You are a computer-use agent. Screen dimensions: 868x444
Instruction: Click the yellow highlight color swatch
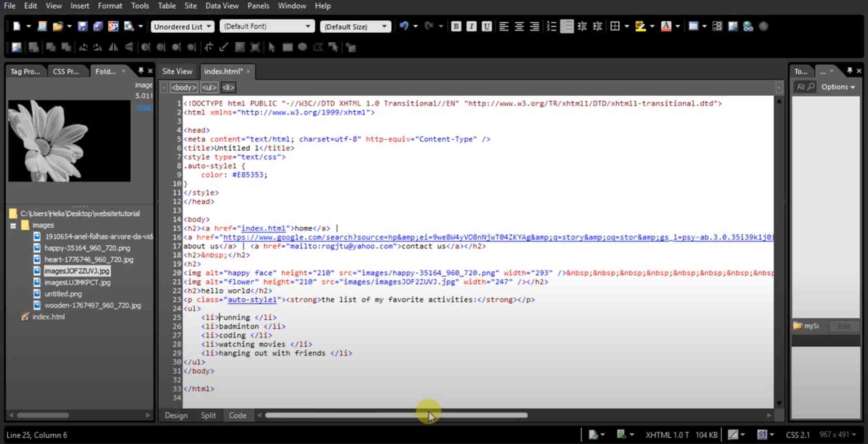click(640, 26)
